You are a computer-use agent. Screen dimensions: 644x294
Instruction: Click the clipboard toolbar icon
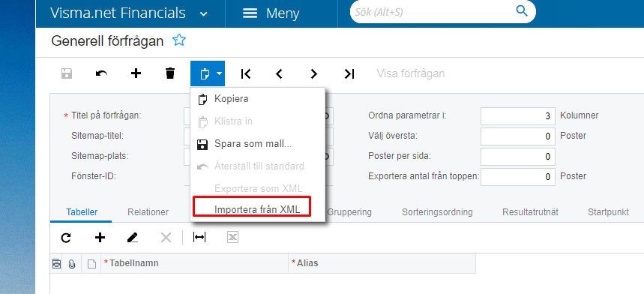coord(204,74)
